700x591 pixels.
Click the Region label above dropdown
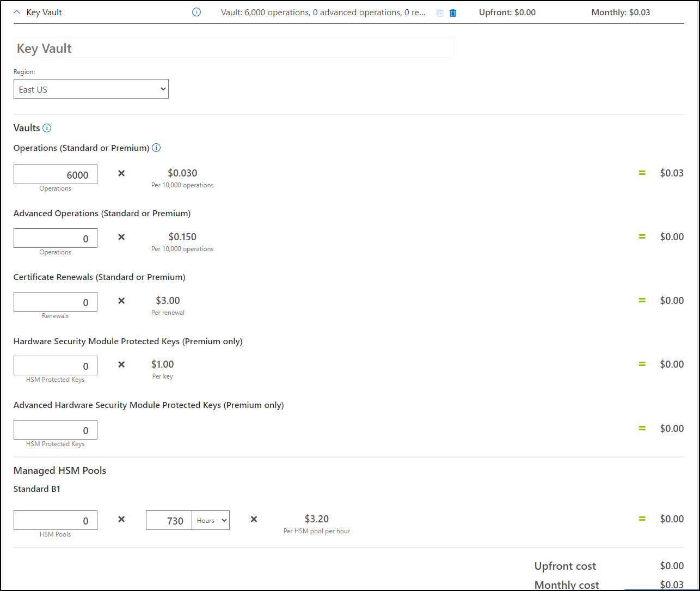[x=24, y=72]
